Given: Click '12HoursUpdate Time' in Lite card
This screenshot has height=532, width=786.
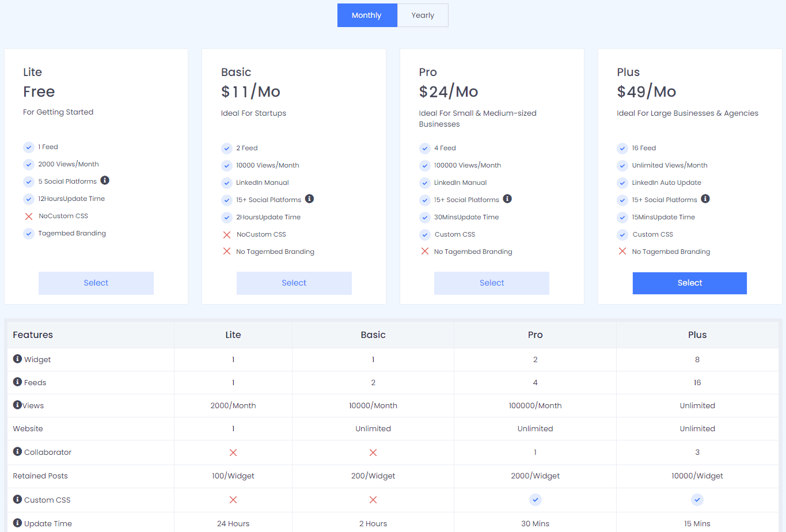Looking at the screenshot, I should 71,199.
